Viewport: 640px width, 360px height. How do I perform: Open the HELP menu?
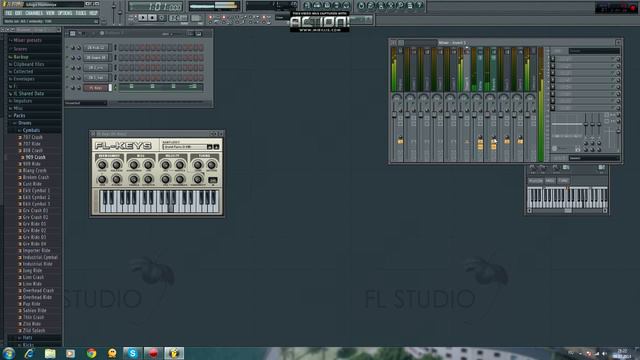93,13
